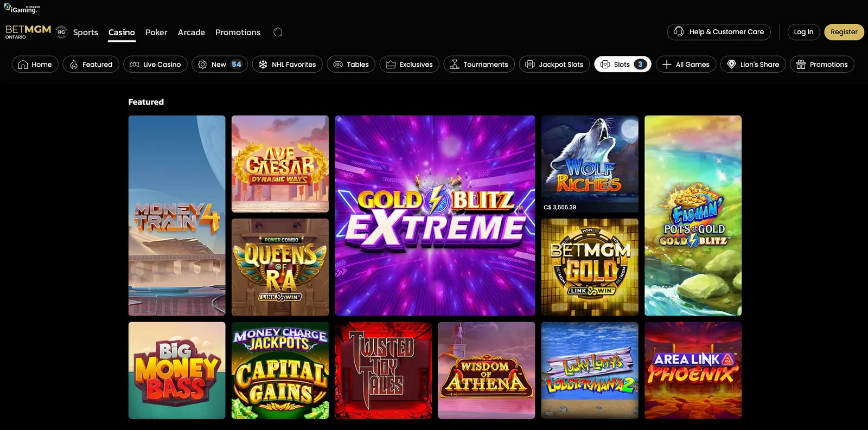Click the search magnifier icon
The width and height of the screenshot is (868, 430).
tap(278, 33)
